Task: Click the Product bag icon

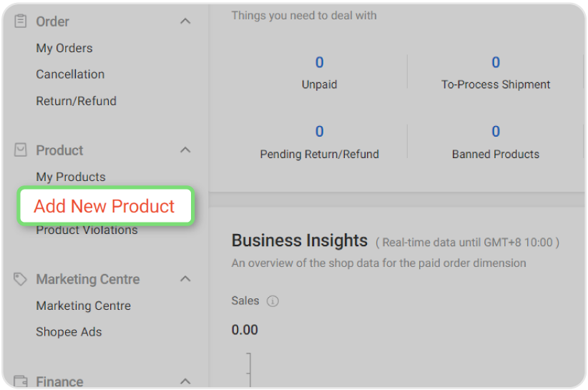Action: click(x=21, y=150)
